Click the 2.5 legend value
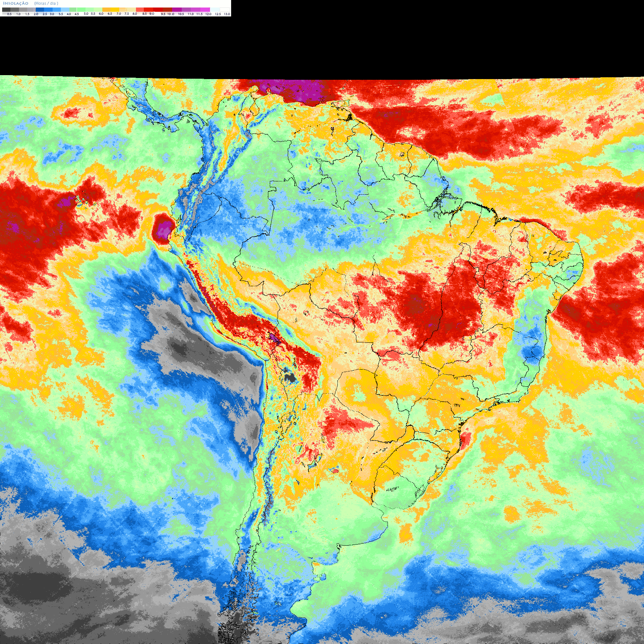Viewport: 644px width, 644px height. 45,14
